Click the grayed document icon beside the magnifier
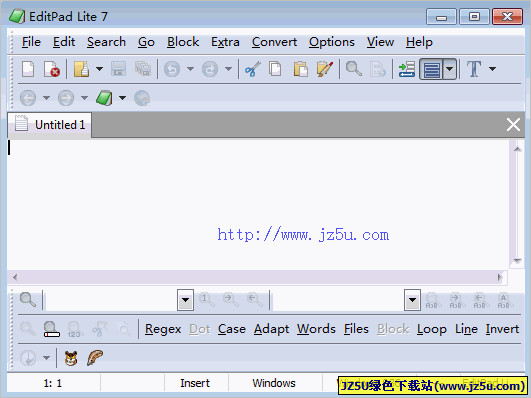 [x=377, y=69]
